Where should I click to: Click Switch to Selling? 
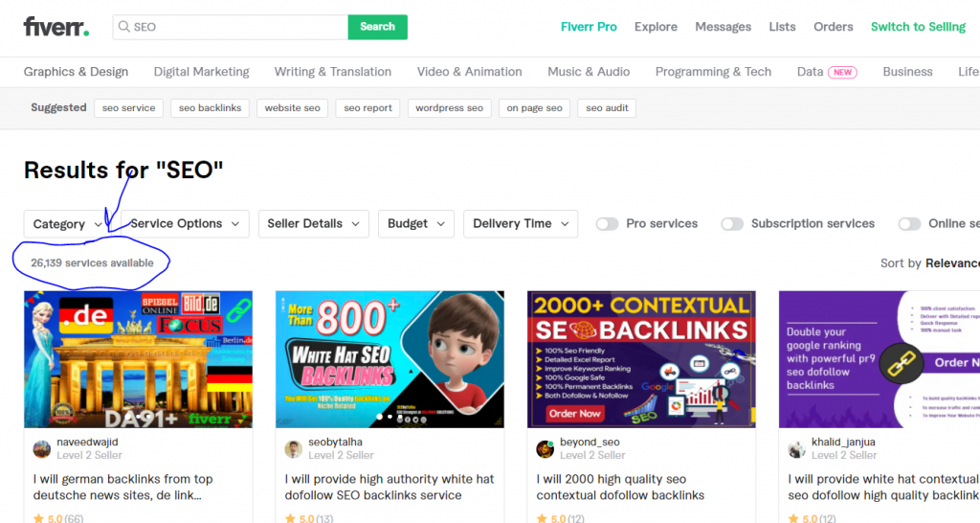918,27
